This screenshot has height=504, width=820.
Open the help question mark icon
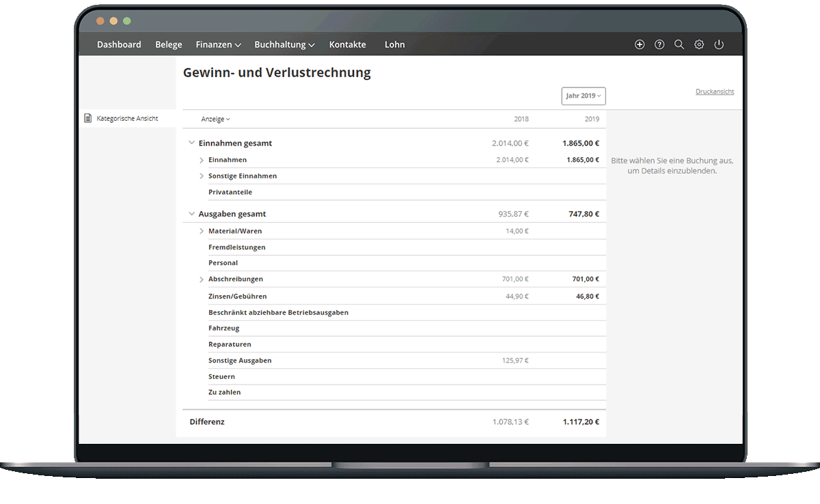pos(659,44)
